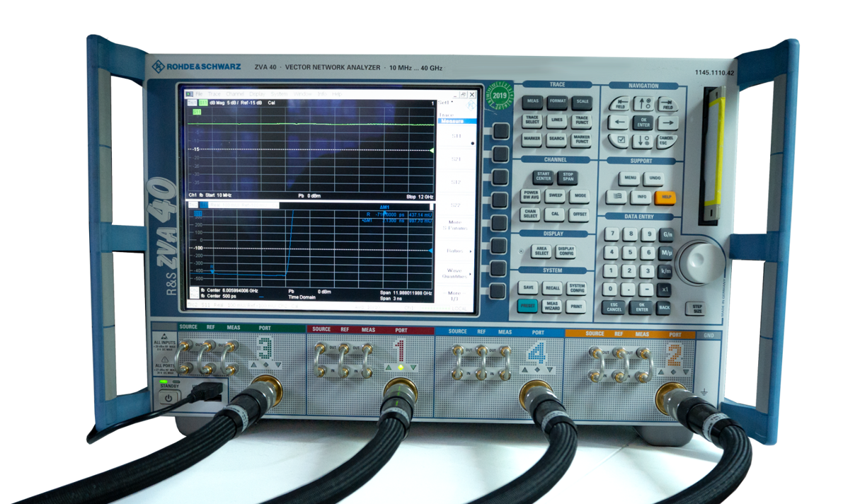Image resolution: width=843 pixels, height=504 pixels.
Task: Click the number 0 key
Action: click(x=610, y=289)
